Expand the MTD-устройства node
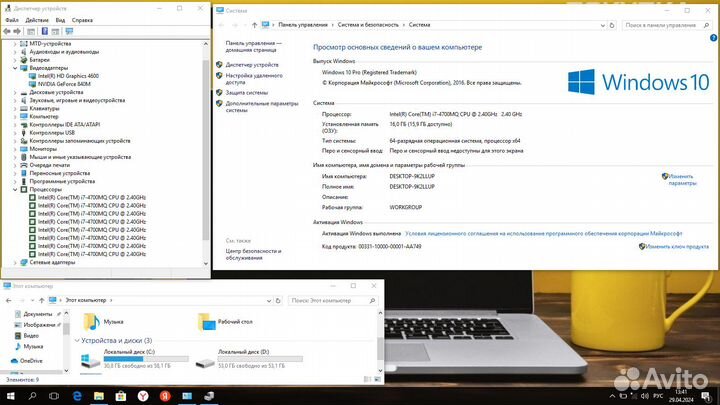Screen dimensions: 720x405 coord(15,44)
